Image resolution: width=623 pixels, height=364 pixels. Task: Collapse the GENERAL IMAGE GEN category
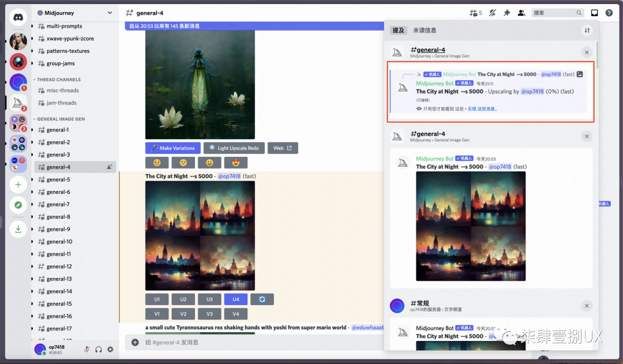[61, 119]
